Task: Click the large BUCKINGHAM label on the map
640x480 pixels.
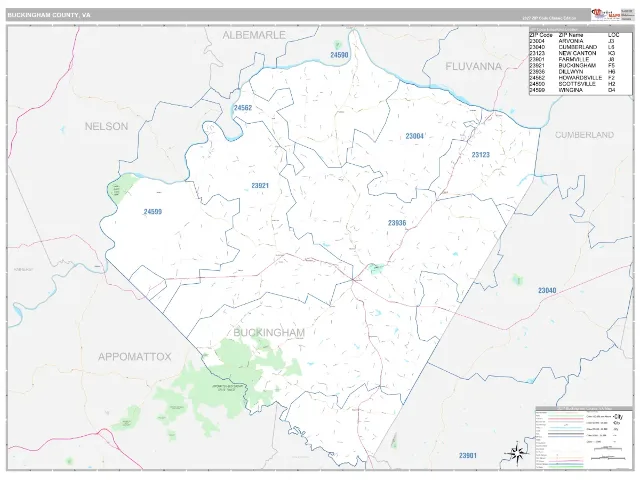Action: (269, 333)
